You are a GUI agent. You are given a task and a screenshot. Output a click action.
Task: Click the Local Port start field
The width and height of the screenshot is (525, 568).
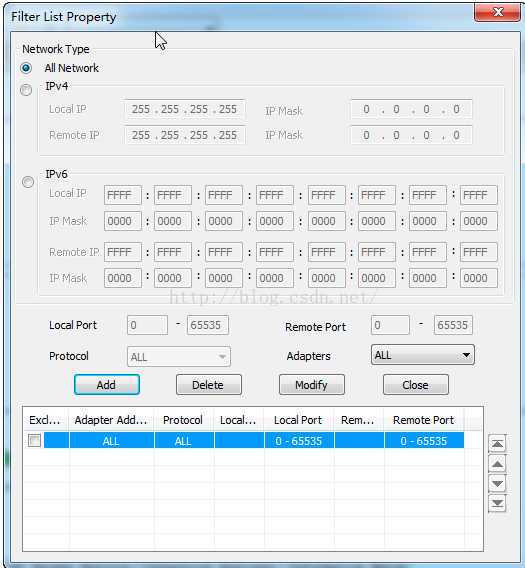point(147,325)
